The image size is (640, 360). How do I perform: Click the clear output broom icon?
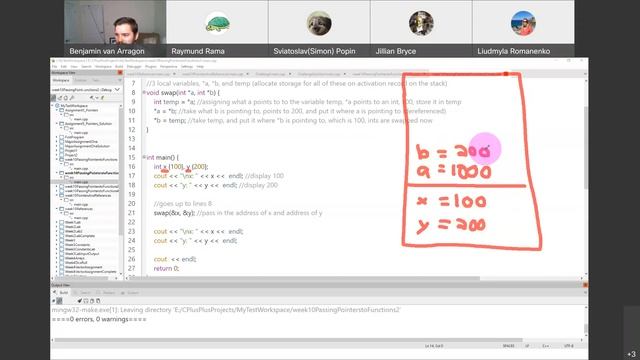[x=80, y=301]
